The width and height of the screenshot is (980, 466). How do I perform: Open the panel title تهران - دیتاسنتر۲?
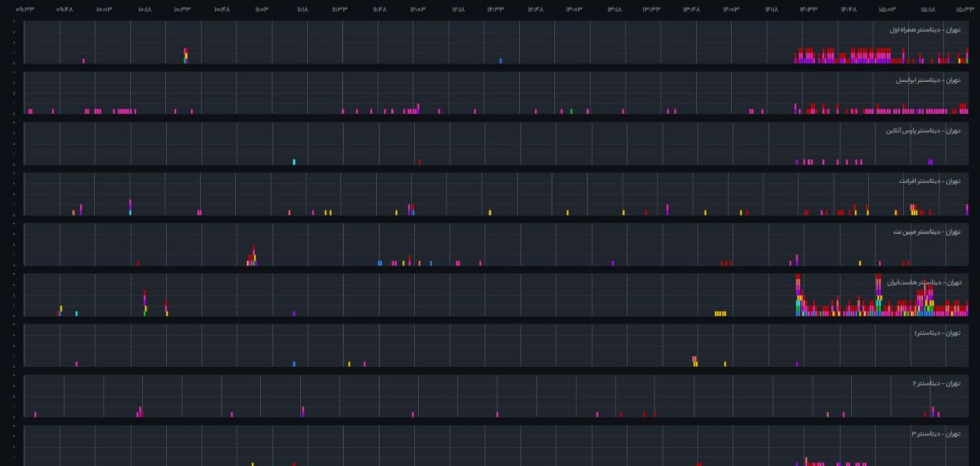[x=937, y=384]
